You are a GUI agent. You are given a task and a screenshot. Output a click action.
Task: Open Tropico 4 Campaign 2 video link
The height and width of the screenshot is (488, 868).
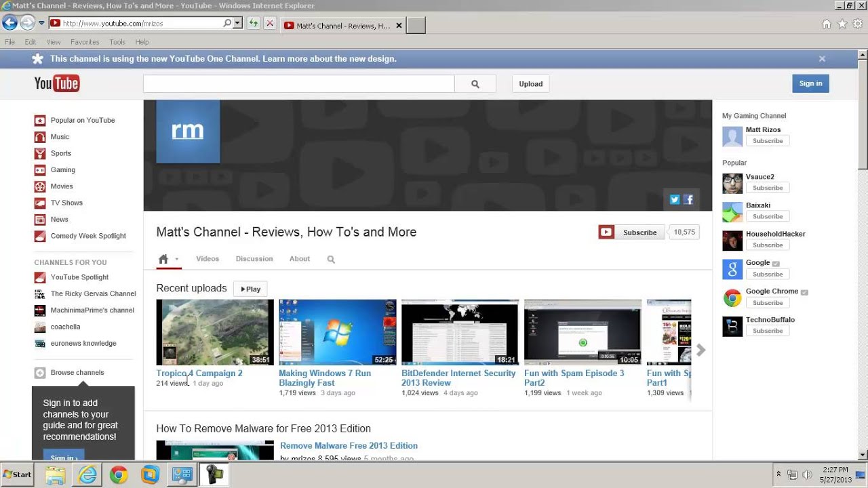pyautogui.click(x=199, y=373)
